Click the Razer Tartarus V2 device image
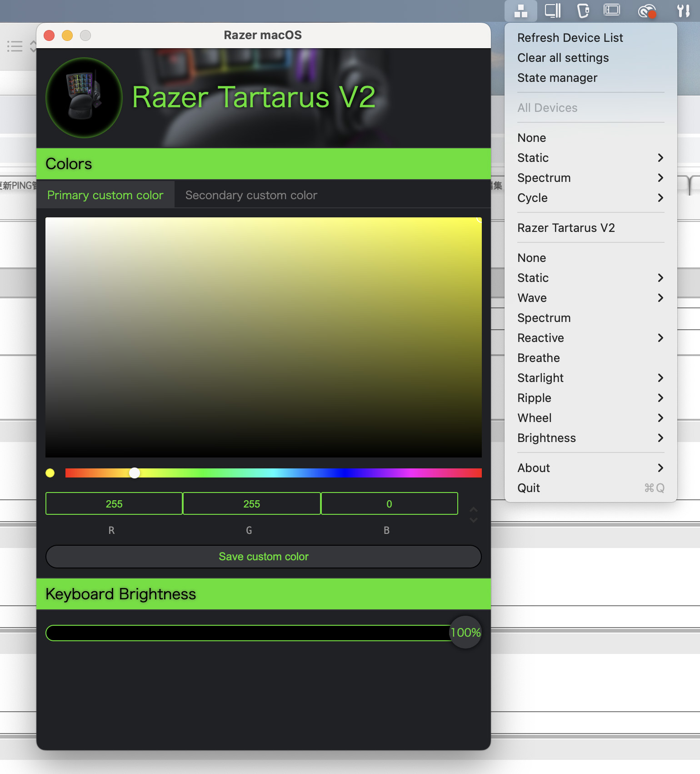 click(x=84, y=97)
